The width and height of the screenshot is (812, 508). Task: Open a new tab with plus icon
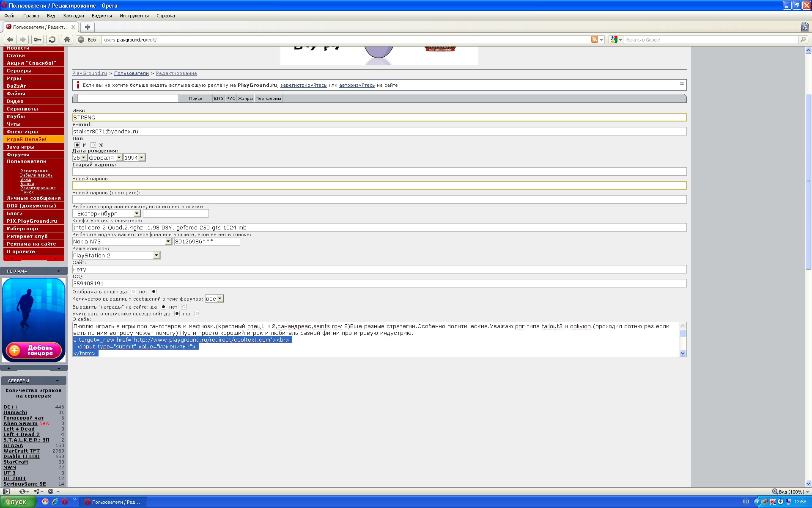click(88, 27)
